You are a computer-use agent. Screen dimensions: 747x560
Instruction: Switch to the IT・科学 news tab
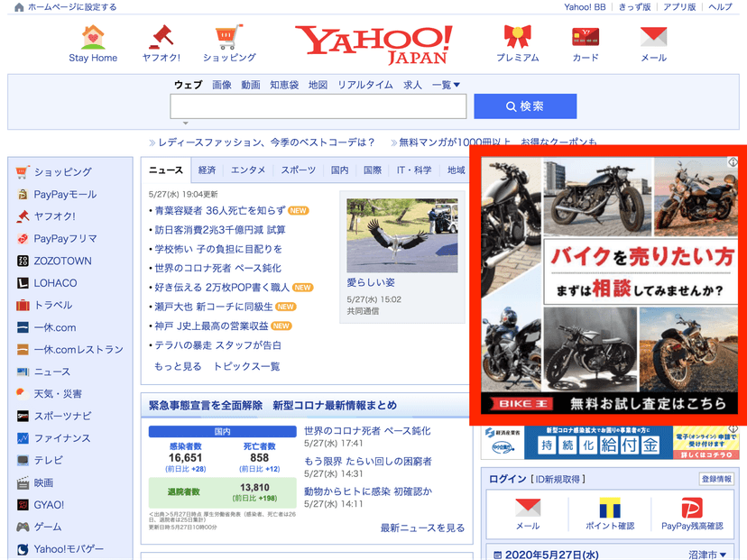tap(414, 170)
